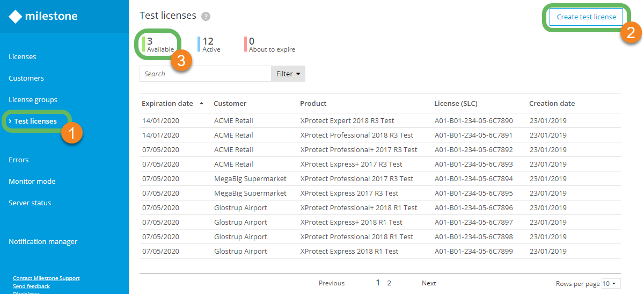Screen dimensions: 644x294
Task: Click Contact Milestone Support link
Action: pos(46,278)
